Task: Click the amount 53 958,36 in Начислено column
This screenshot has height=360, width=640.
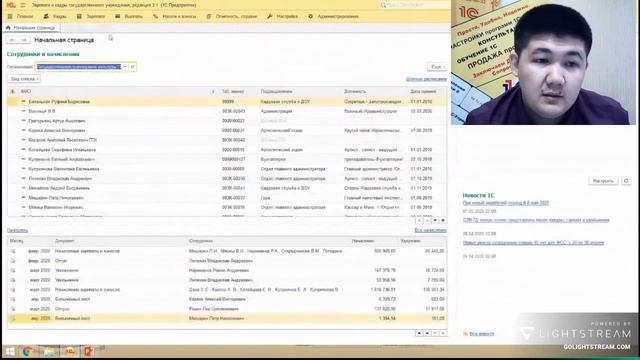Action: tap(386, 280)
